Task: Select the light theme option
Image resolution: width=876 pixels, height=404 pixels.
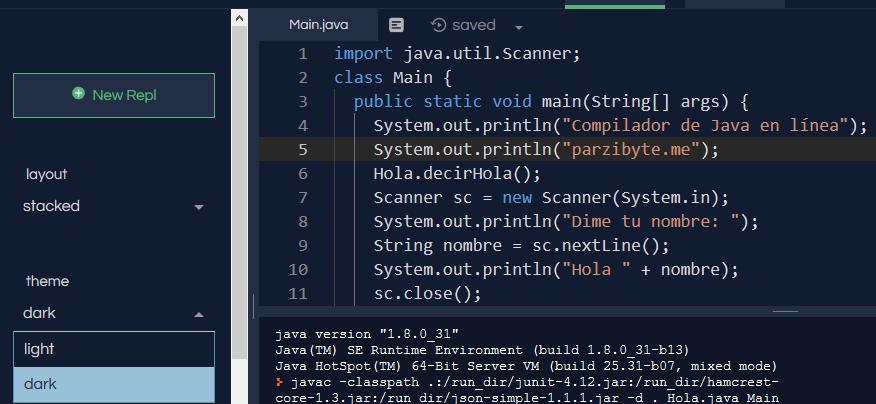Action: click(x=113, y=349)
